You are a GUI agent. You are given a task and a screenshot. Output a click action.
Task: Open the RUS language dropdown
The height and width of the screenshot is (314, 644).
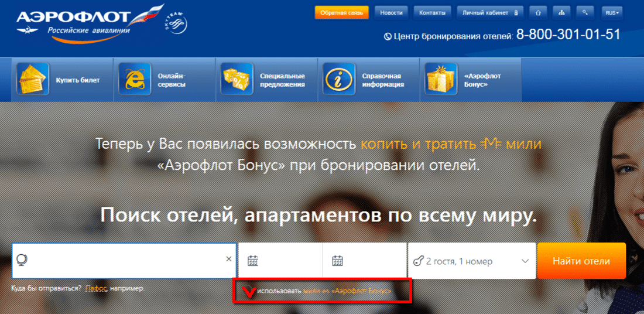click(612, 13)
